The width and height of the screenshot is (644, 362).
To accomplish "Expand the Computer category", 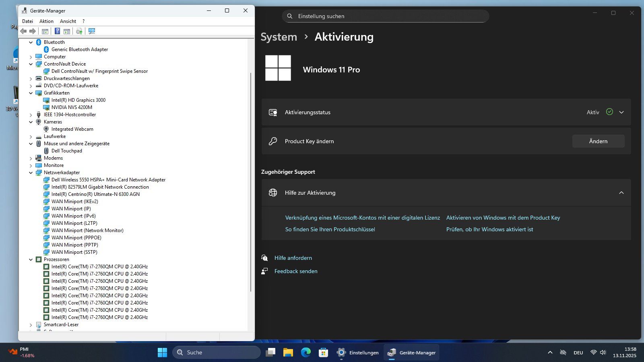I will [31, 57].
